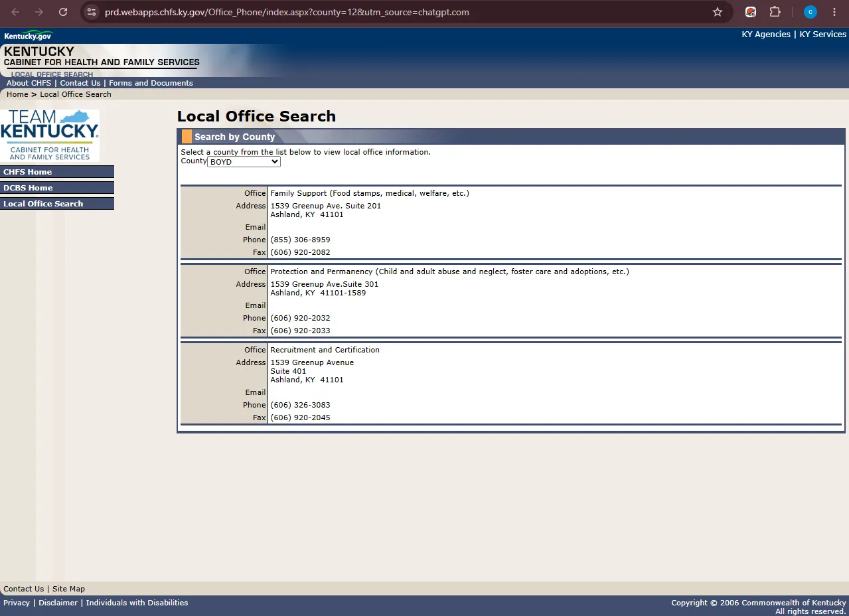The image size is (849, 616).
Task: Open the Chrome profile avatar
Action: point(810,12)
